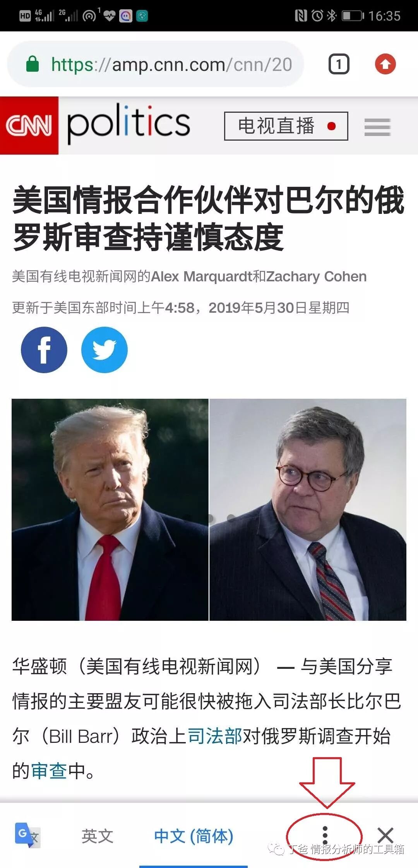
Task: Open the 司法部 hyperlink
Action: pos(215,736)
